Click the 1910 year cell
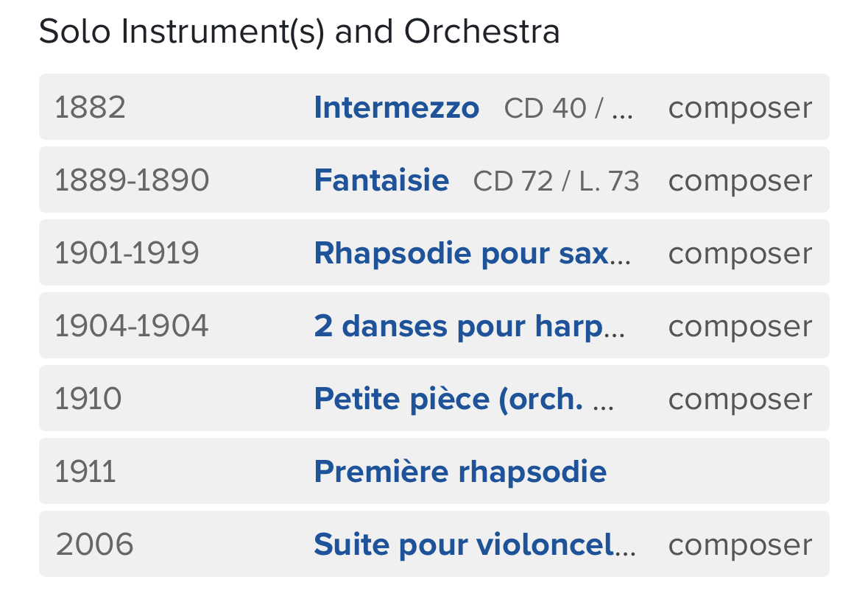The image size is (868, 599). click(x=88, y=400)
